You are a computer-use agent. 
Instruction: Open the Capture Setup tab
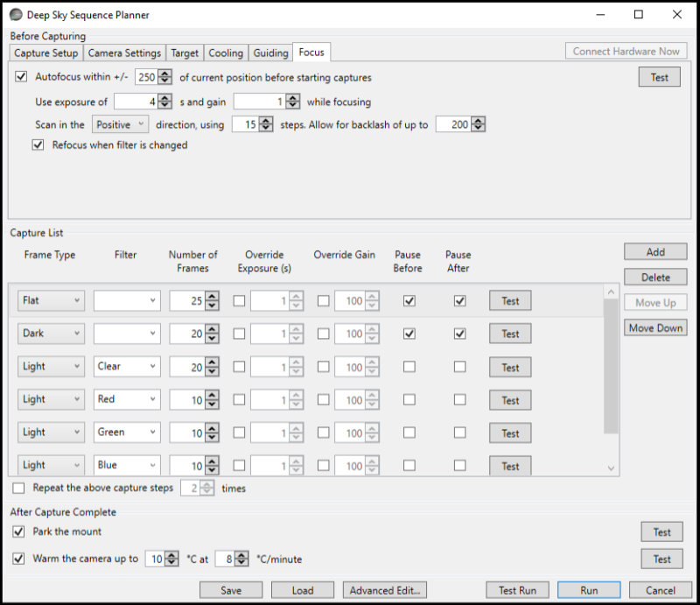(x=46, y=53)
